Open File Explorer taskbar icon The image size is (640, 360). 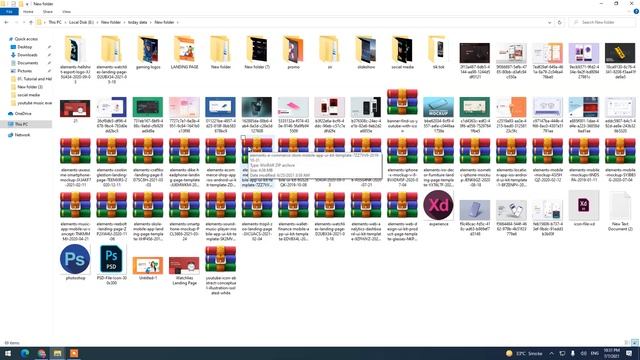[x=58, y=353]
